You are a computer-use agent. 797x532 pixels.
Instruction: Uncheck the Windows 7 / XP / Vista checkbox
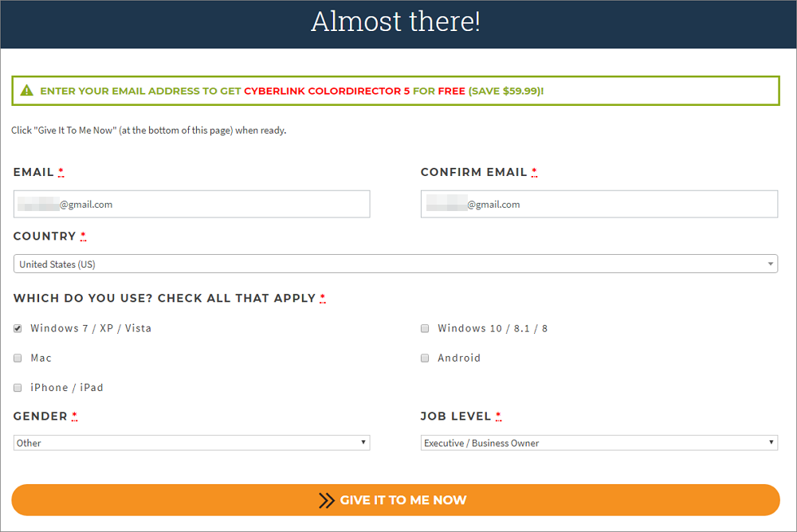click(x=18, y=328)
